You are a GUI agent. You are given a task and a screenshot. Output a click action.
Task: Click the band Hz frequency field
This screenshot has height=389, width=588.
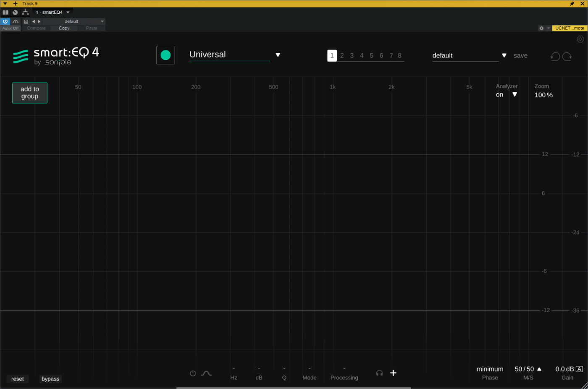tap(234, 373)
